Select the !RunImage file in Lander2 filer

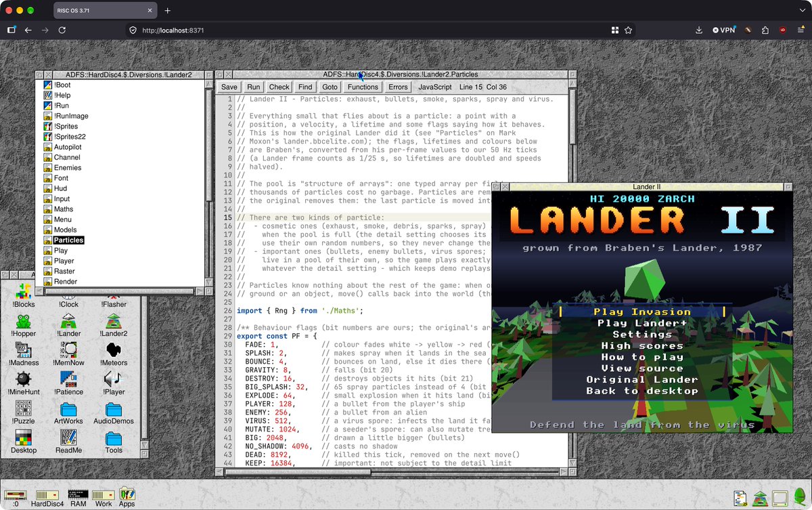pyautogui.click(x=65, y=116)
